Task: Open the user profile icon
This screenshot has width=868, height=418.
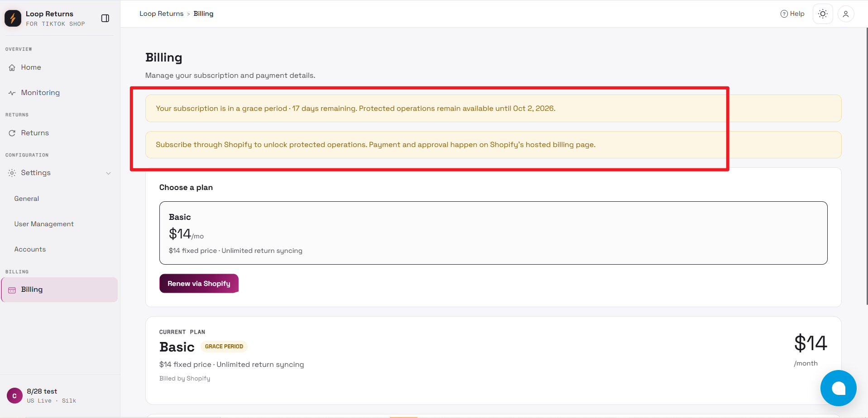Action: 845,14
